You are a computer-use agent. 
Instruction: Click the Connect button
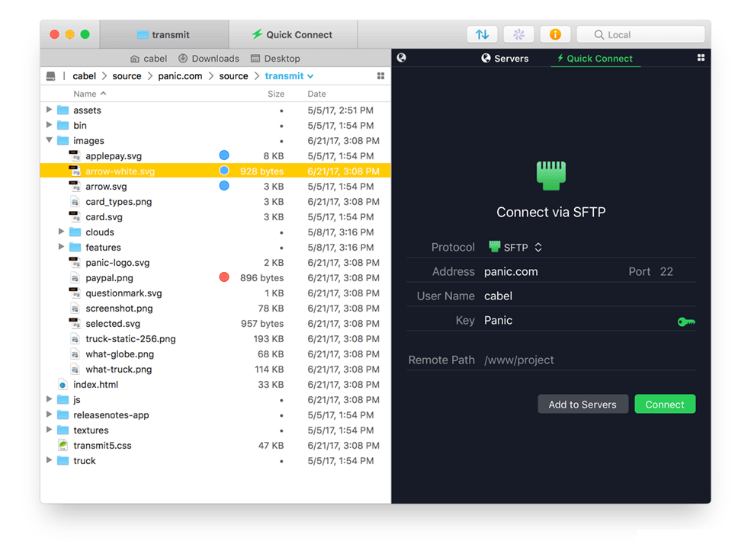pos(665,405)
